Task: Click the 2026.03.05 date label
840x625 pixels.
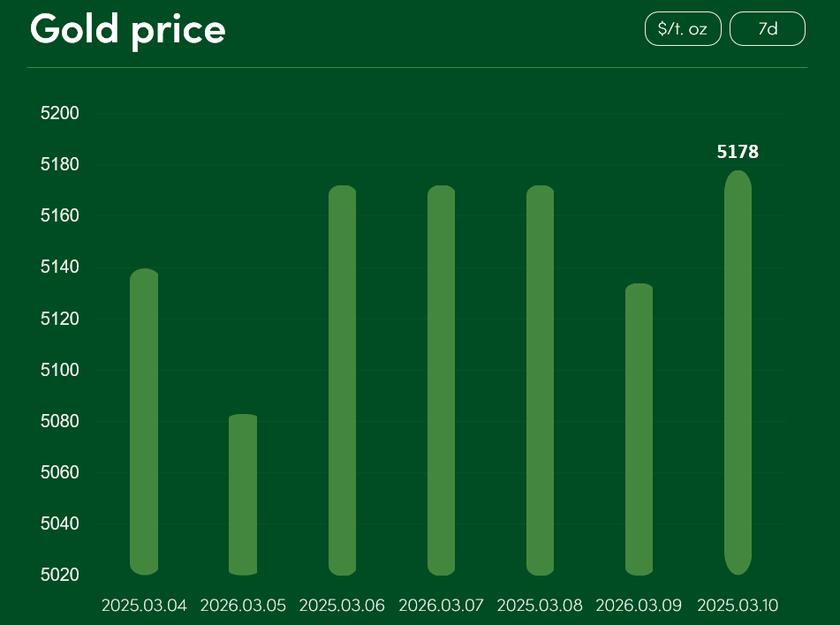Action: [243, 606]
